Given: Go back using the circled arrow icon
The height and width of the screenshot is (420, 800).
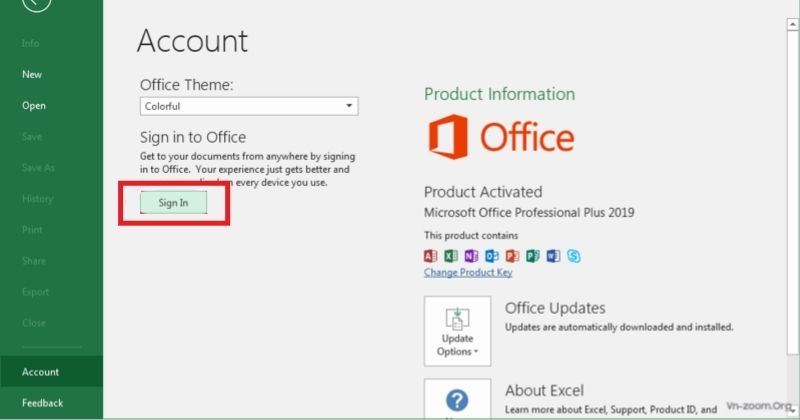Looking at the screenshot, I should (x=37, y=4).
